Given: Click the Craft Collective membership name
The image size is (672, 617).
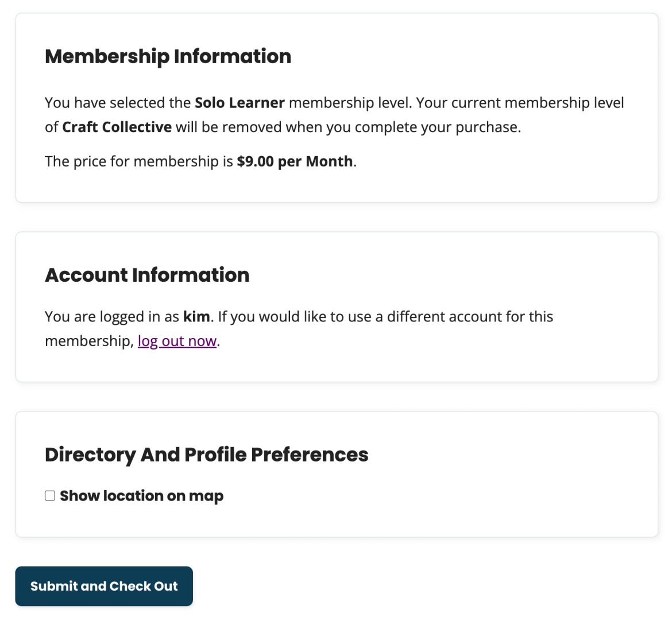Looking at the screenshot, I should point(117,127).
